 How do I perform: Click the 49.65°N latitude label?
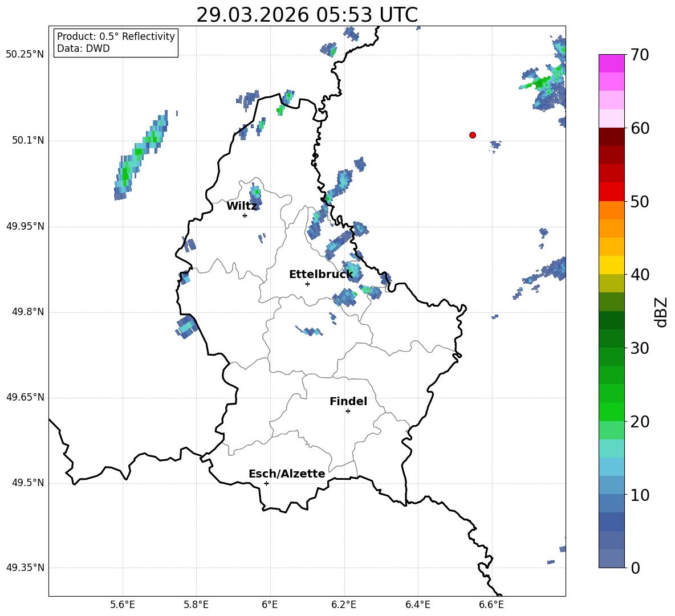tap(26, 397)
